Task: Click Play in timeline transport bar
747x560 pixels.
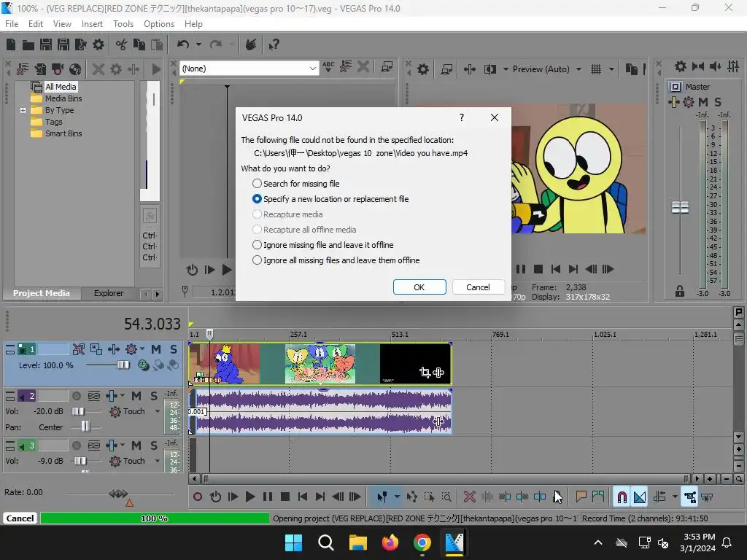Action: 249,497
